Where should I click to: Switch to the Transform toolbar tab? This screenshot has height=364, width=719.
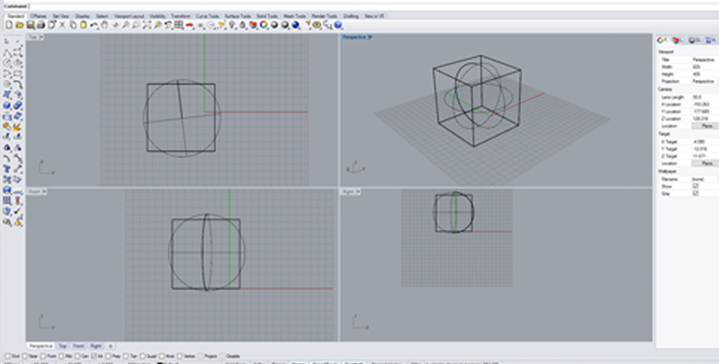[x=180, y=16]
